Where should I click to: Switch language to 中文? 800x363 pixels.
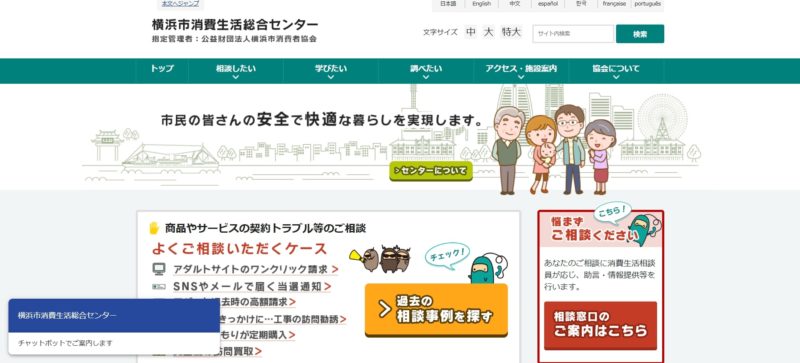click(515, 4)
